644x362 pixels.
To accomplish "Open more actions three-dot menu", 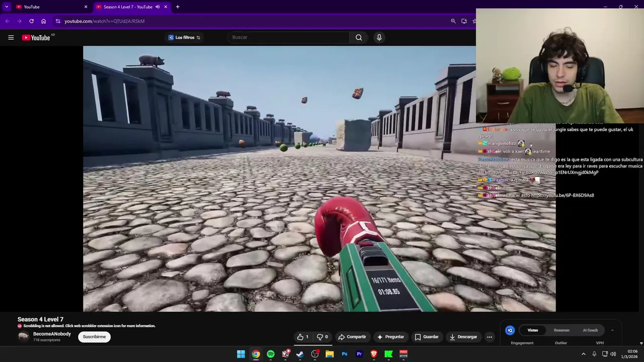I will (x=490, y=337).
